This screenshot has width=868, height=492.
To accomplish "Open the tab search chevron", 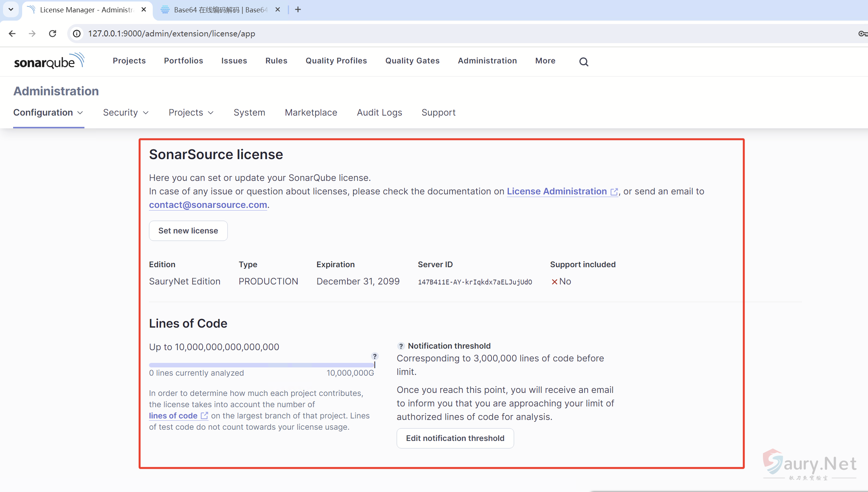I will point(11,10).
